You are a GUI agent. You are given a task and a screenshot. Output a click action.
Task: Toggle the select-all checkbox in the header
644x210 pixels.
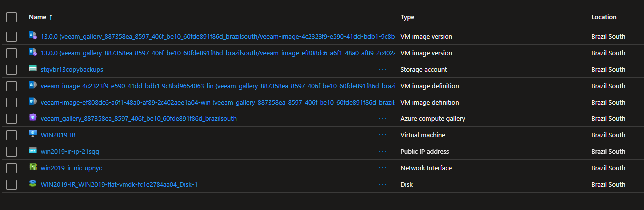point(12,17)
